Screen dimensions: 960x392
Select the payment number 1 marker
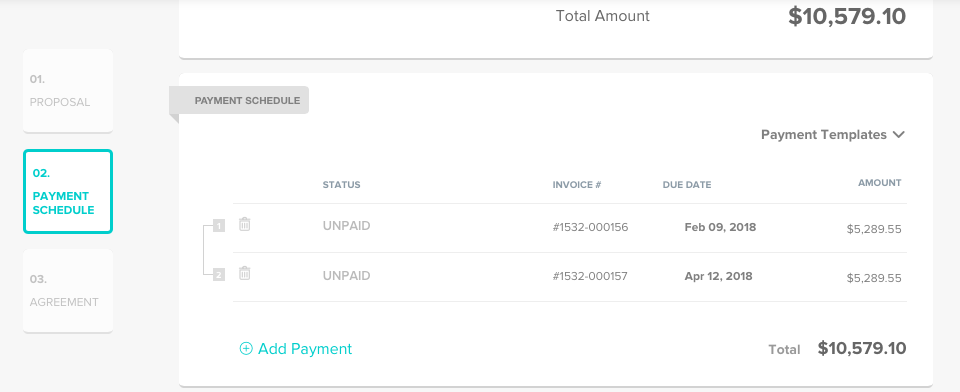219,226
